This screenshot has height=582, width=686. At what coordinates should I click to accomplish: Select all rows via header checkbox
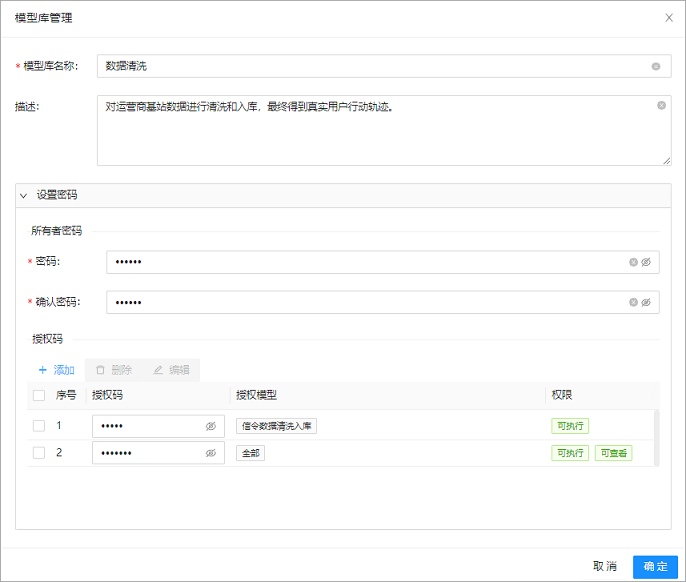tap(39, 396)
